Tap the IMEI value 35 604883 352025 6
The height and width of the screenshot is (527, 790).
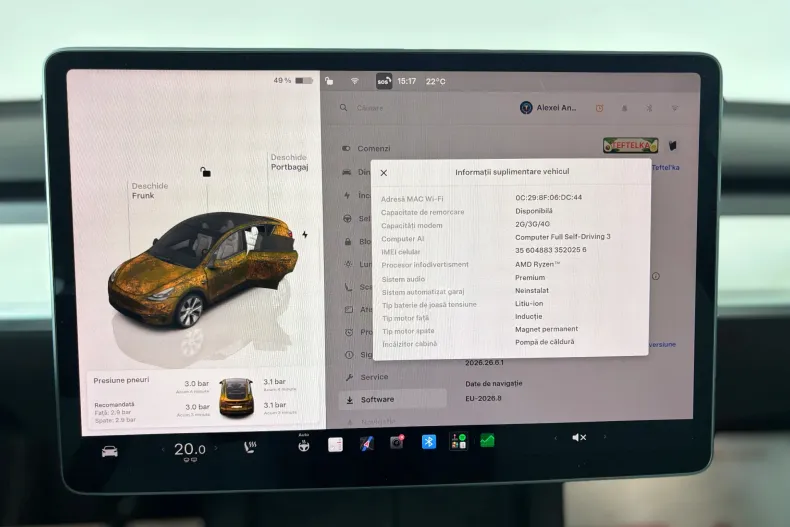tap(550, 250)
